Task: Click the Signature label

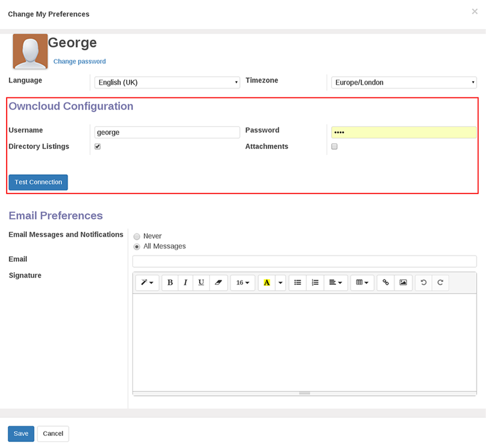Action: click(x=25, y=275)
